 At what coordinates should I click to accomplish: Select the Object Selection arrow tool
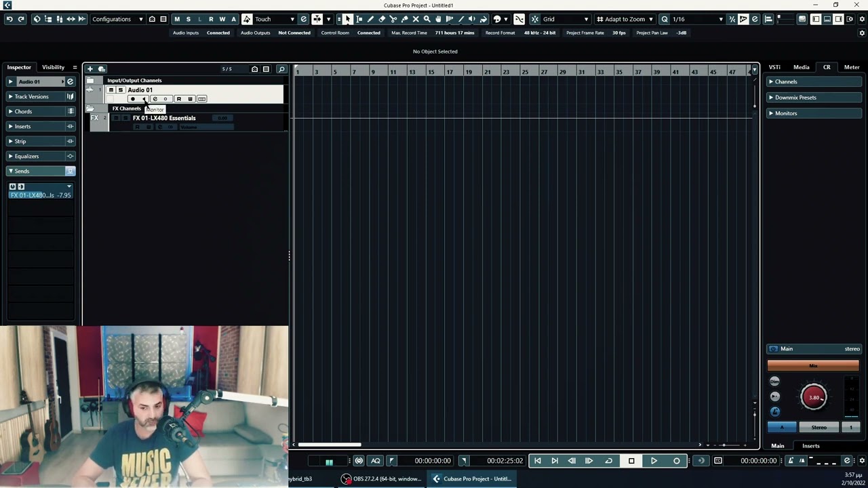tap(347, 19)
